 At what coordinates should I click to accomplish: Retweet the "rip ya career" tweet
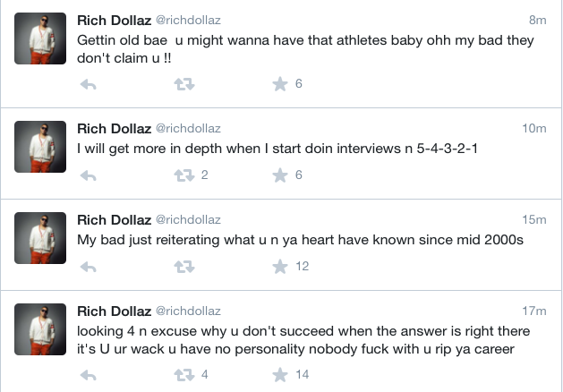182,375
